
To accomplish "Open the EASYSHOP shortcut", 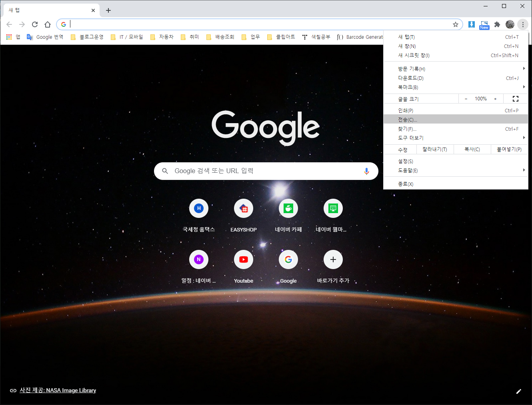I will 244,215.
